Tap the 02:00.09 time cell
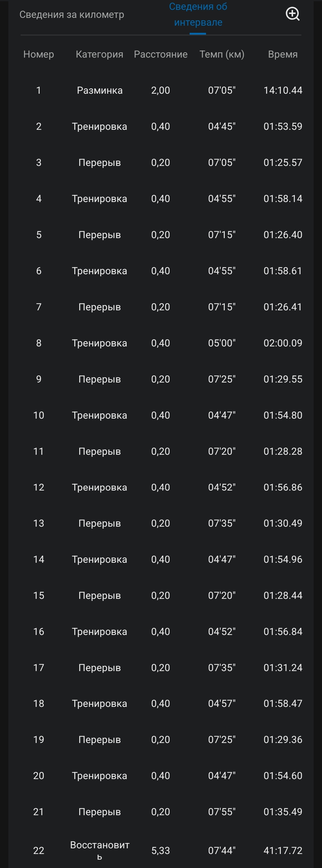Image resolution: width=322 pixels, height=868 pixels. [x=283, y=343]
